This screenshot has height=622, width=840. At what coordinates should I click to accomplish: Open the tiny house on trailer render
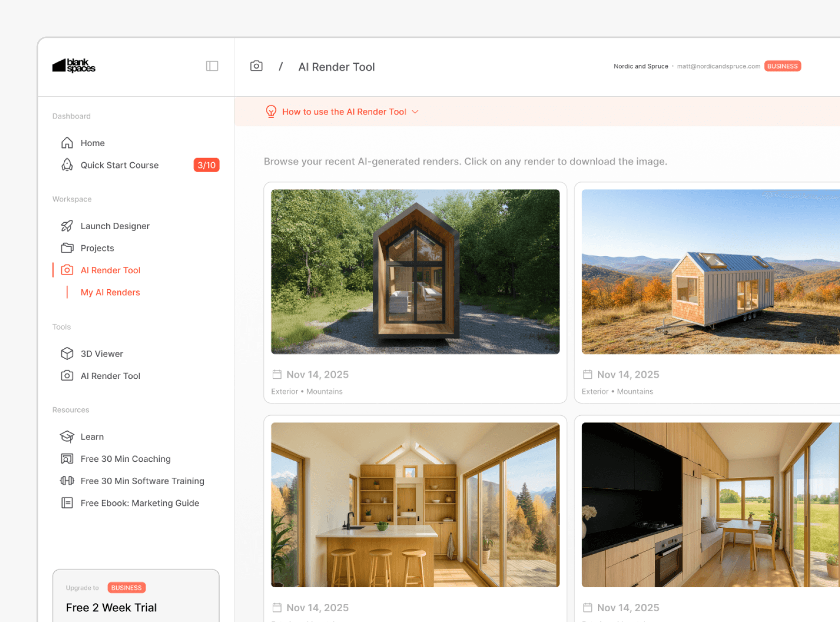pos(710,272)
